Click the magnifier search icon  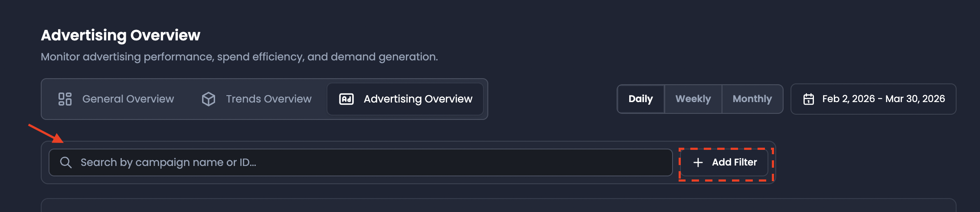point(66,162)
